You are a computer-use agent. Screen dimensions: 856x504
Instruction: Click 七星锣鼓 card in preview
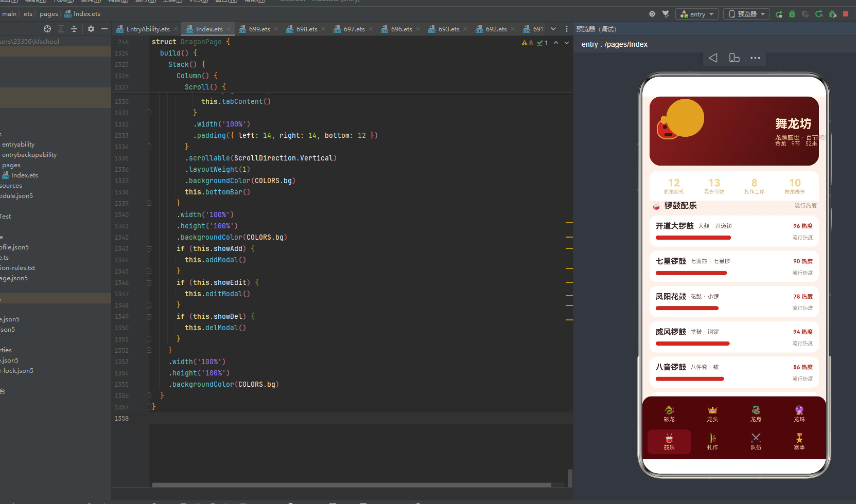click(734, 266)
